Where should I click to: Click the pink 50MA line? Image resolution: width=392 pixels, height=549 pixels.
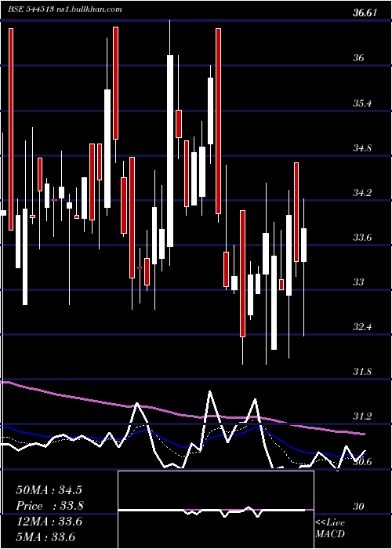[x=182, y=415]
